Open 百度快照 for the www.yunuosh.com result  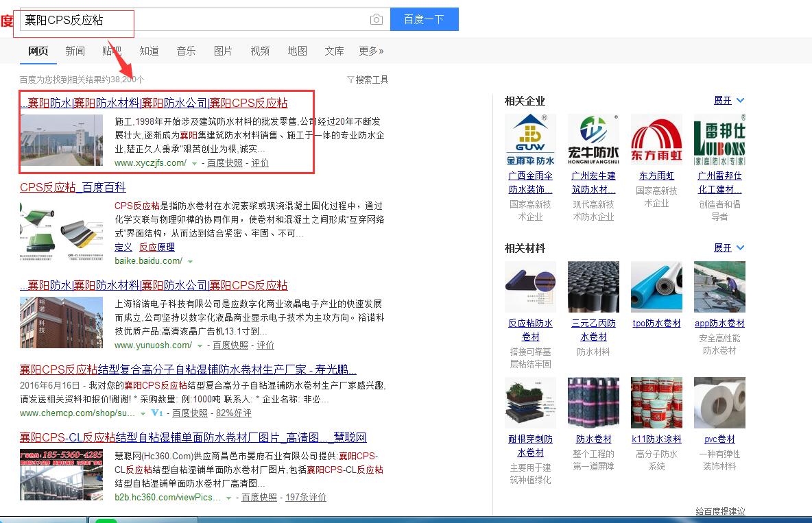pos(230,345)
